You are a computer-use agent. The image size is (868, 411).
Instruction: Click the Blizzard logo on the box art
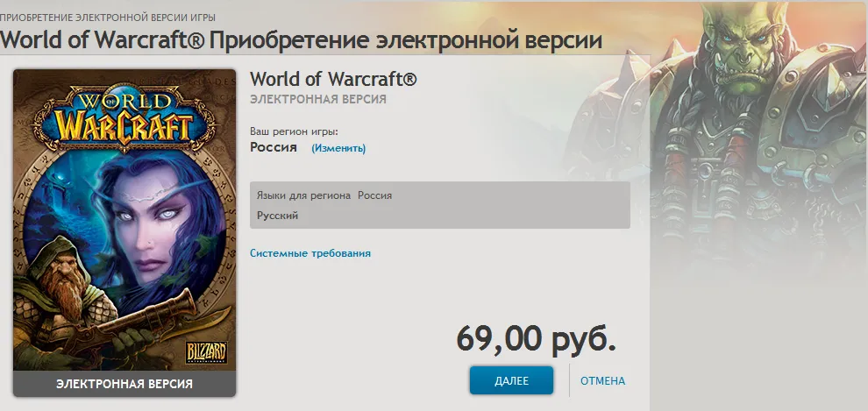[x=206, y=352]
